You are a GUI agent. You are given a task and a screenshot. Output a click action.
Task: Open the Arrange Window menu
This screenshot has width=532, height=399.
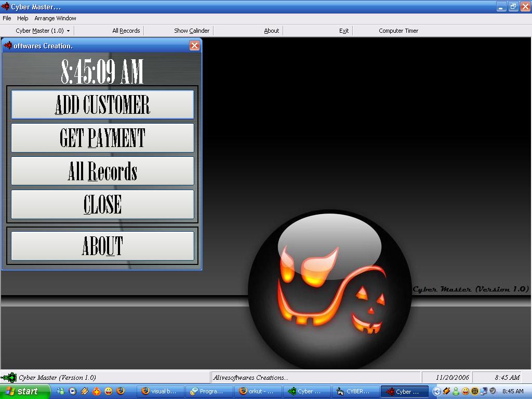[x=55, y=18]
